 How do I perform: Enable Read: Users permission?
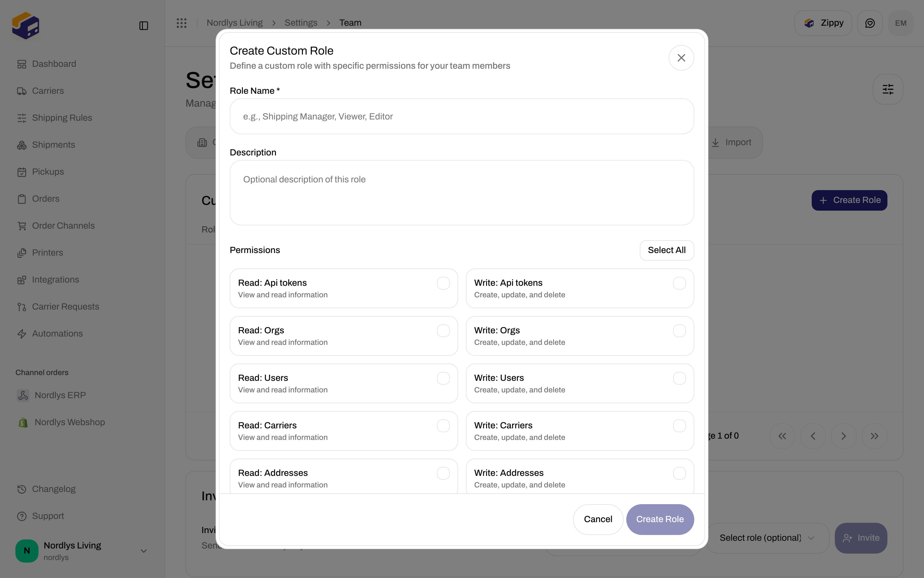443,379
